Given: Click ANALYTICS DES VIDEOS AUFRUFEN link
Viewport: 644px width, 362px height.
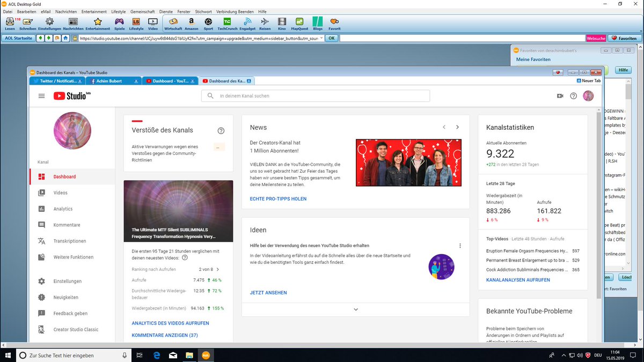Looking at the screenshot, I should 170,323.
